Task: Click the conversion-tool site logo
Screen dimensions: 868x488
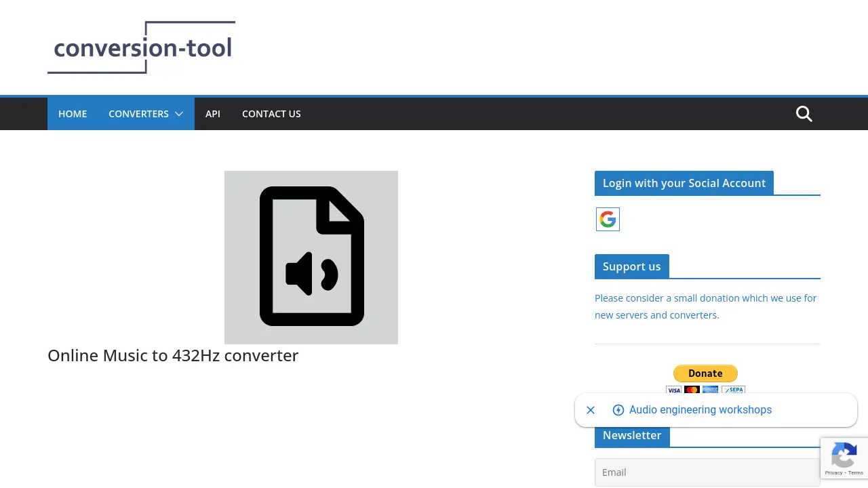Action: pos(141,47)
